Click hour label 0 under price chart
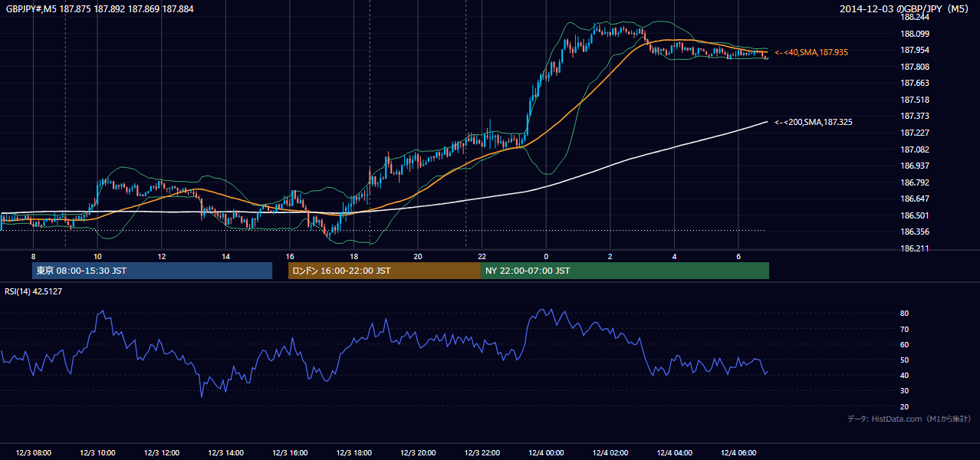Screen dimensions: 980x460 tap(546, 256)
